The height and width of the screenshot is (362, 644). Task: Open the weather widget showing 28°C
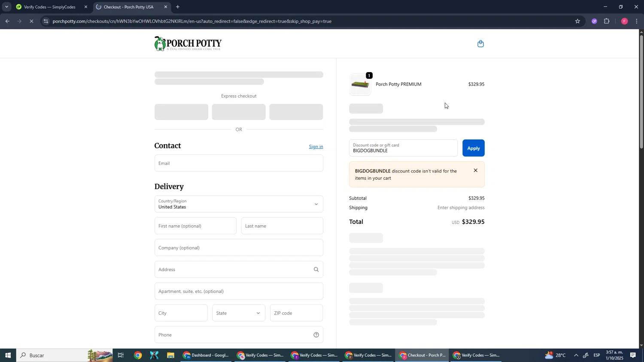tap(556, 356)
